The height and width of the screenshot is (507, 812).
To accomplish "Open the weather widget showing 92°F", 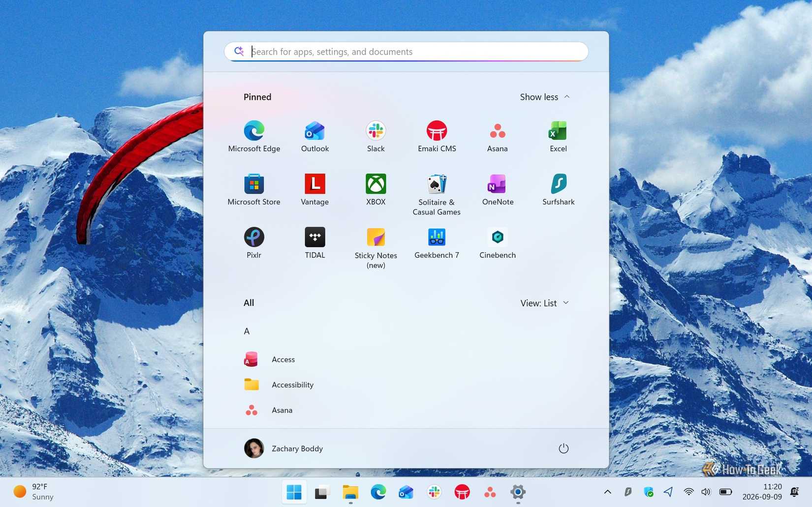I will coord(33,492).
